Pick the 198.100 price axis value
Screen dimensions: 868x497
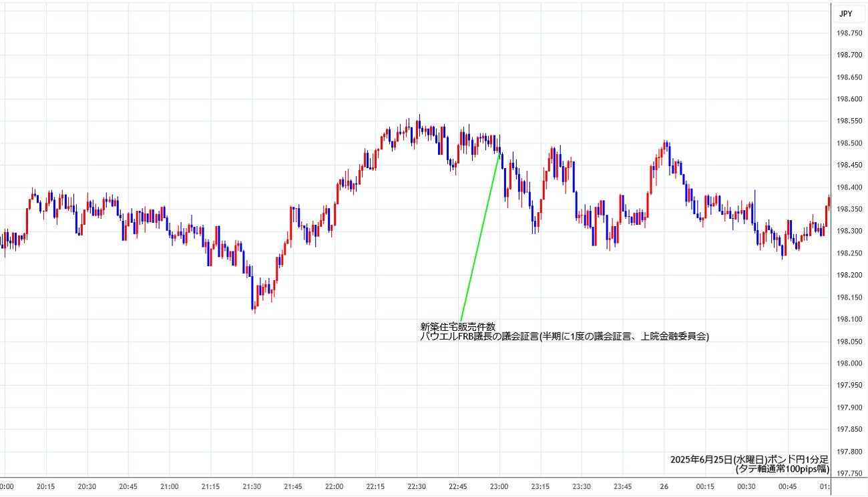[849, 320]
